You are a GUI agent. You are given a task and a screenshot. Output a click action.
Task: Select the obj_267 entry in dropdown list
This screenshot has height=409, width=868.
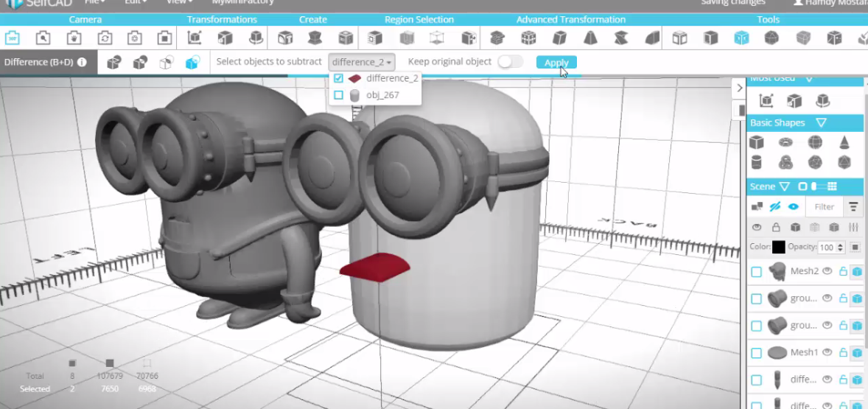pyautogui.click(x=382, y=95)
